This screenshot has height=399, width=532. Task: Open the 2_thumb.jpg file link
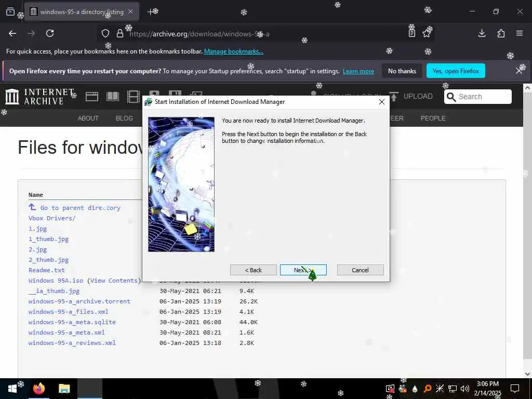tap(48, 260)
